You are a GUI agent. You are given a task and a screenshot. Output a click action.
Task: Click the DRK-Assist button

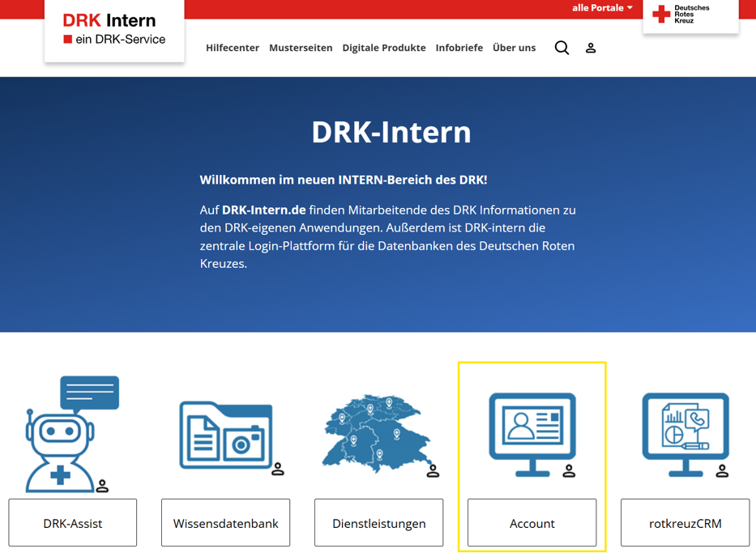(x=73, y=523)
